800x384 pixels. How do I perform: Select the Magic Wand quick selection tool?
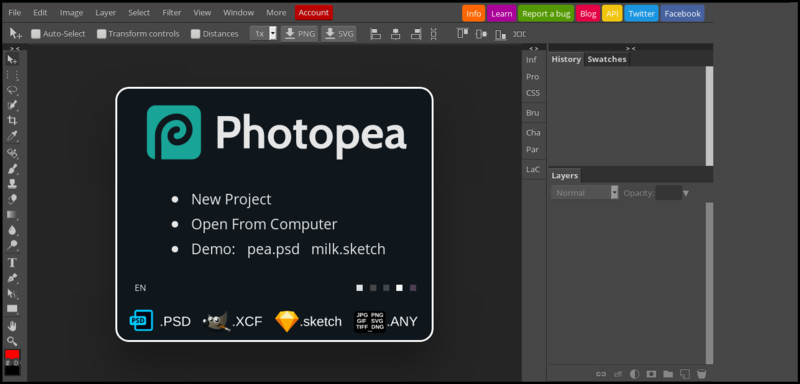pyautogui.click(x=12, y=106)
